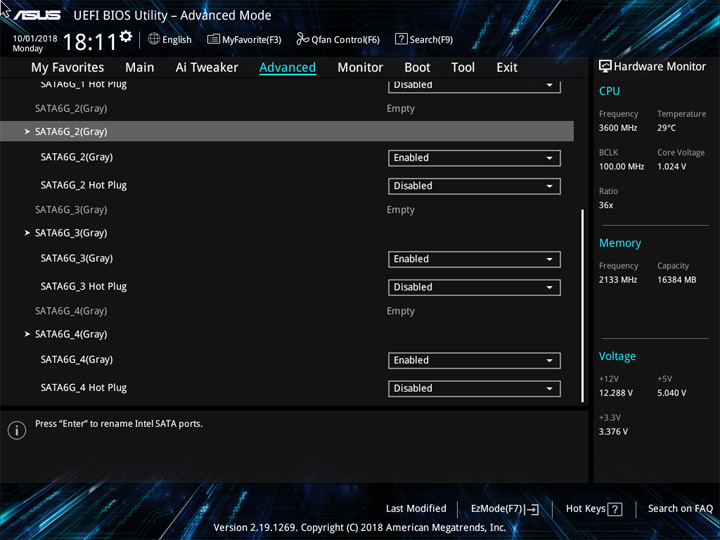The width and height of the screenshot is (720, 540).
Task: Click the settings list vertical scrollbar
Action: 583,306
